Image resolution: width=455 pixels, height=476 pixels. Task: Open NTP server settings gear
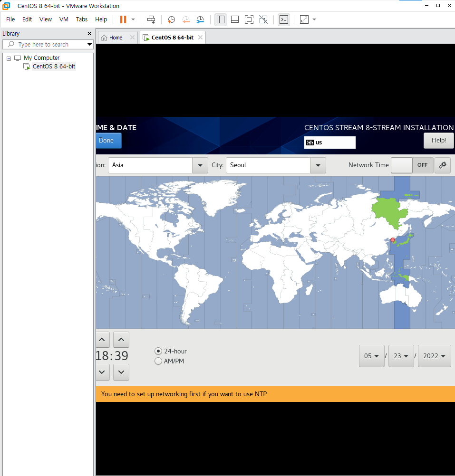click(x=443, y=165)
